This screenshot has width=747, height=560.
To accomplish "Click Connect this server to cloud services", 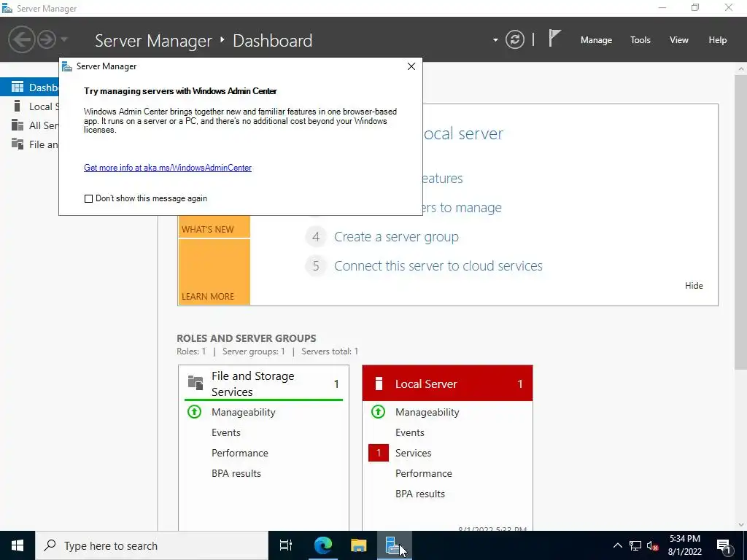I will (x=438, y=265).
